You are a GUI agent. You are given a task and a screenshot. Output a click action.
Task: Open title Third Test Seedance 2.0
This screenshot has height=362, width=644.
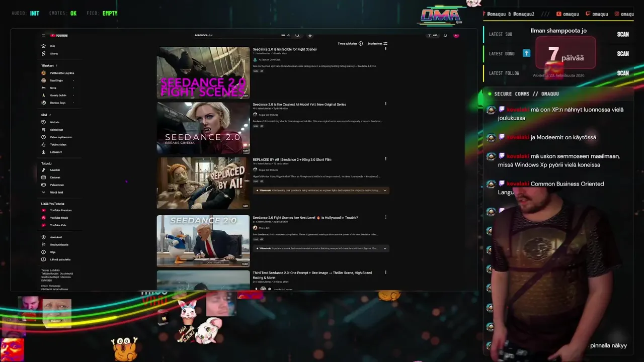[312, 275]
